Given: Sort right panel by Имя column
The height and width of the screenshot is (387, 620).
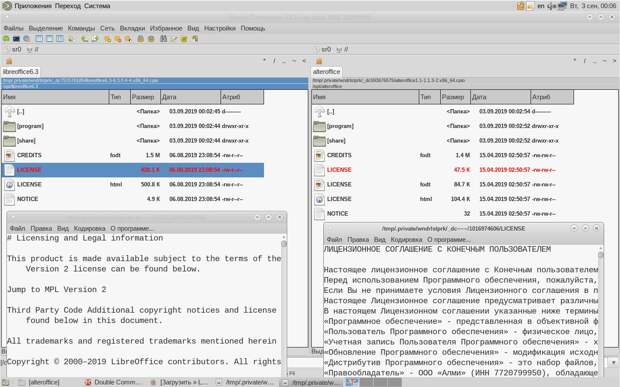Looking at the screenshot, I should [365, 97].
